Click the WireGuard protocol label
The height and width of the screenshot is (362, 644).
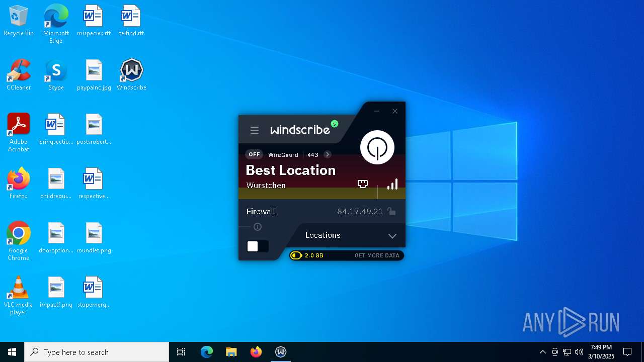tap(283, 155)
